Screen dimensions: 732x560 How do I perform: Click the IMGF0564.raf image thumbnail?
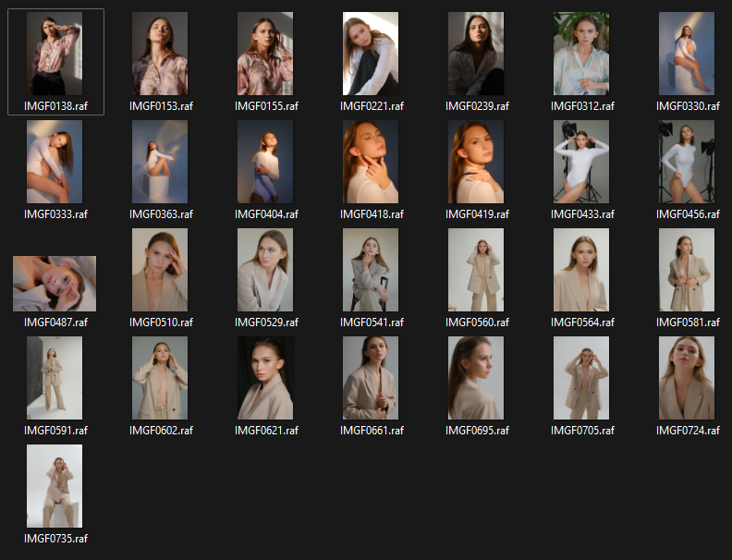pos(581,270)
